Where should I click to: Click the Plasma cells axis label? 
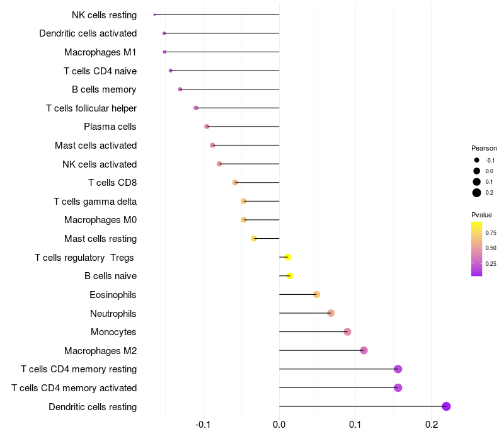point(110,127)
